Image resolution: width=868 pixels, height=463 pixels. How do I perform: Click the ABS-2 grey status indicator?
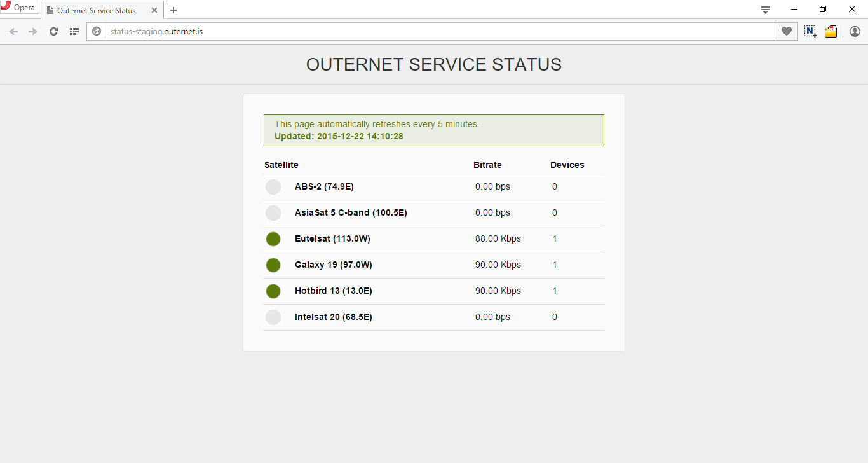click(273, 187)
